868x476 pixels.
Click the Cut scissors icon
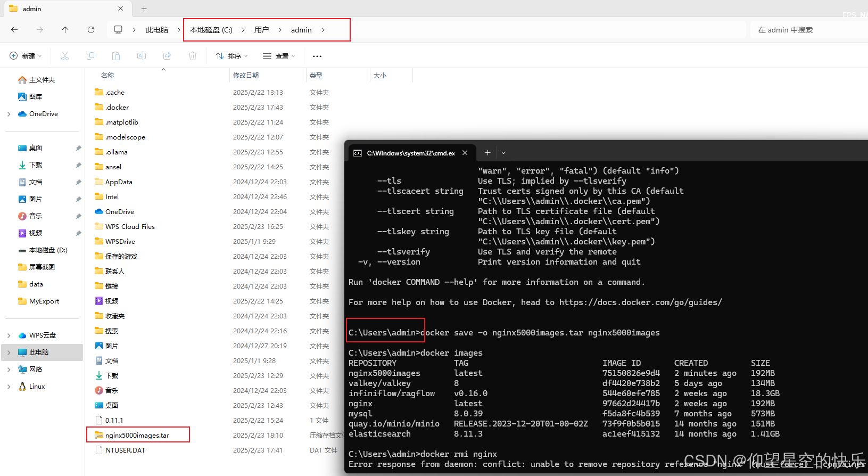[65, 56]
